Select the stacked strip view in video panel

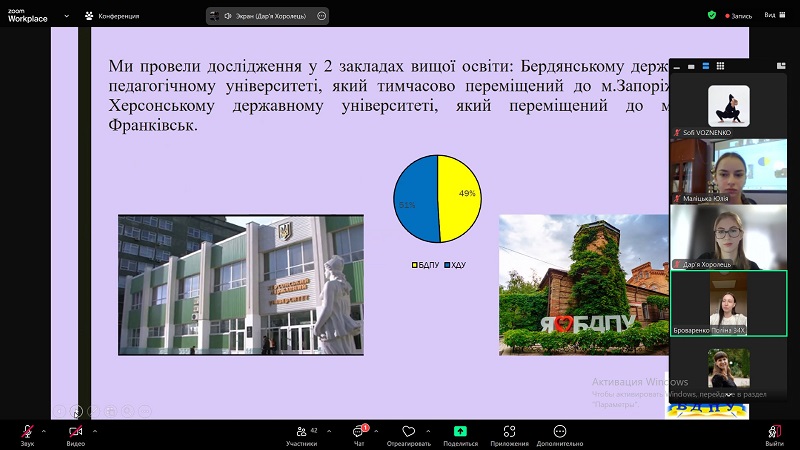706,66
